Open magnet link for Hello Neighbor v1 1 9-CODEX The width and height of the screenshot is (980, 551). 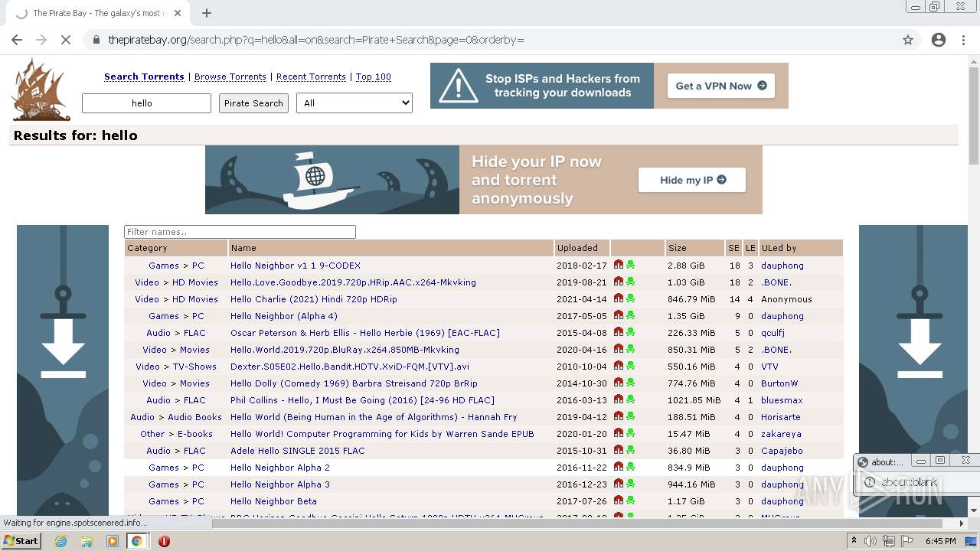[619, 265]
